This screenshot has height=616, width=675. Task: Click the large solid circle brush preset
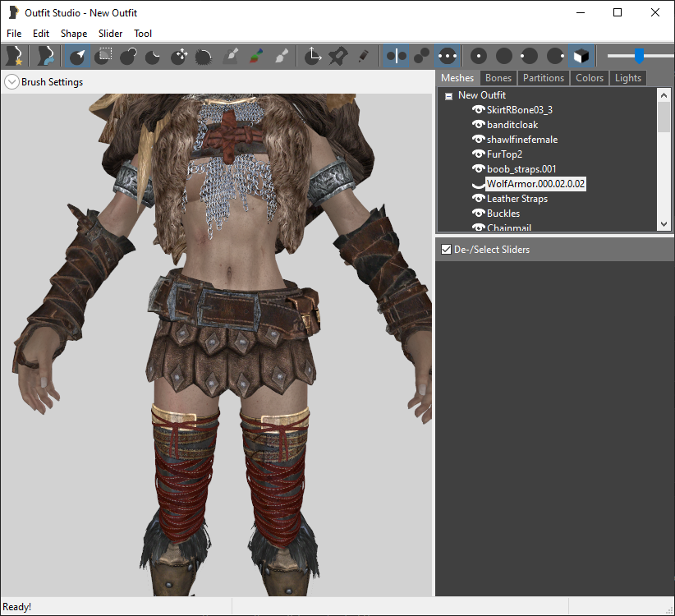(x=504, y=56)
